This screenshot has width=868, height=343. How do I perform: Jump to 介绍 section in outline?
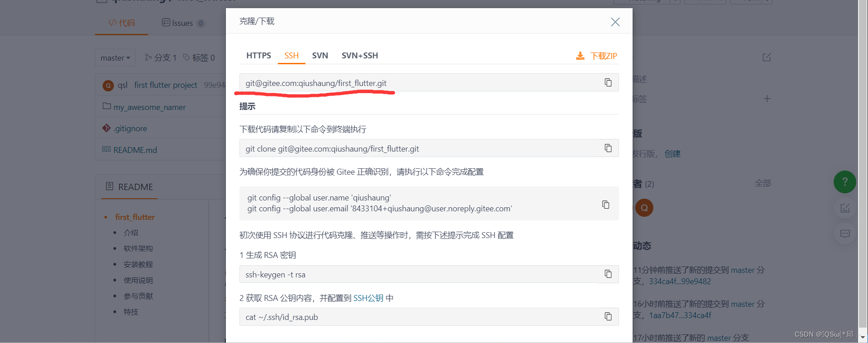131,233
